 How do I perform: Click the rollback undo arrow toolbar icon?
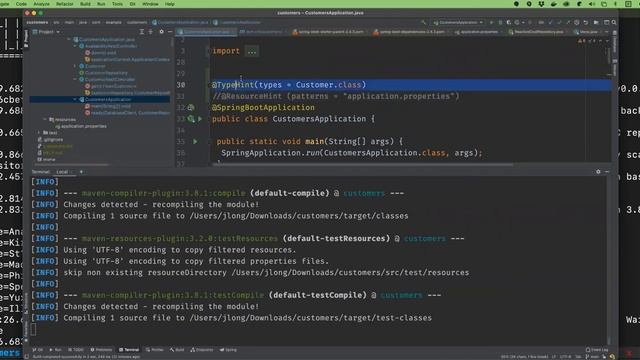pyautogui.click(x=585, y=22)
